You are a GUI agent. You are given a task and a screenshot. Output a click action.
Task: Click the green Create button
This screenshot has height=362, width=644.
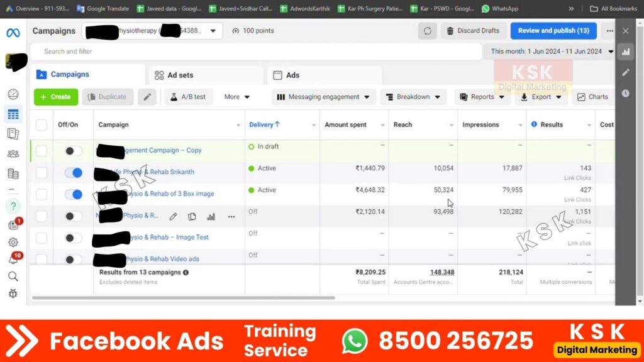coord(55,96)
